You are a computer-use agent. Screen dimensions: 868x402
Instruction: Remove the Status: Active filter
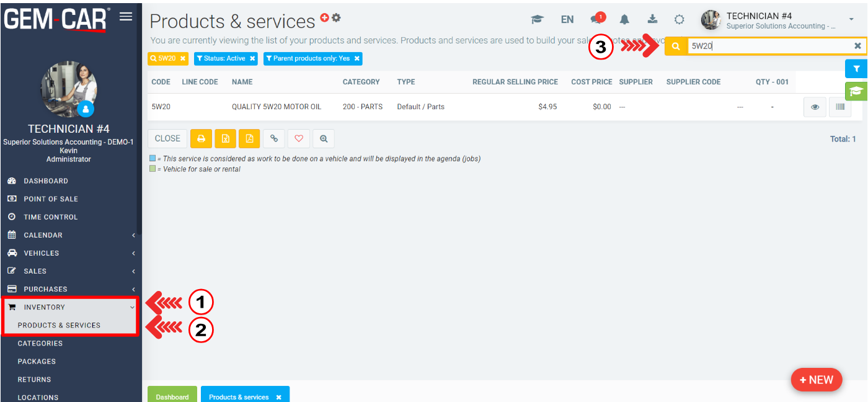point(252,58)
